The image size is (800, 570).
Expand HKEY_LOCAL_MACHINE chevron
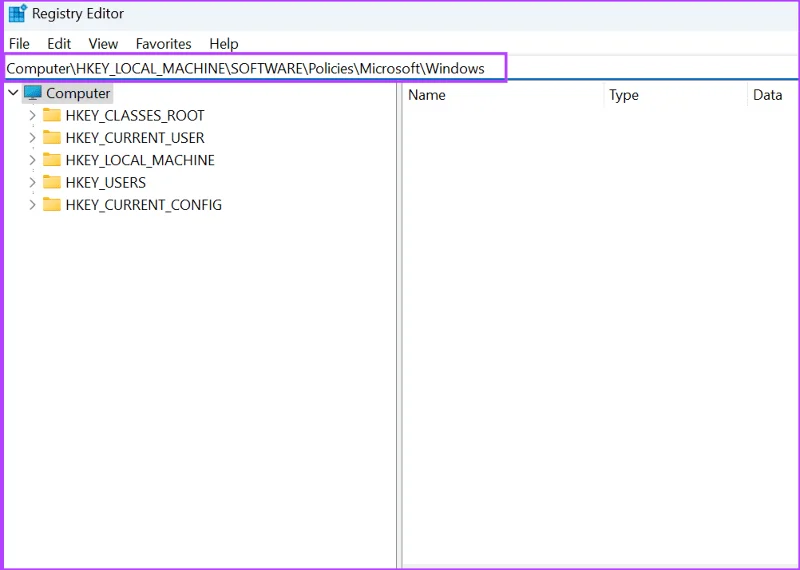(x=32, y=160)
